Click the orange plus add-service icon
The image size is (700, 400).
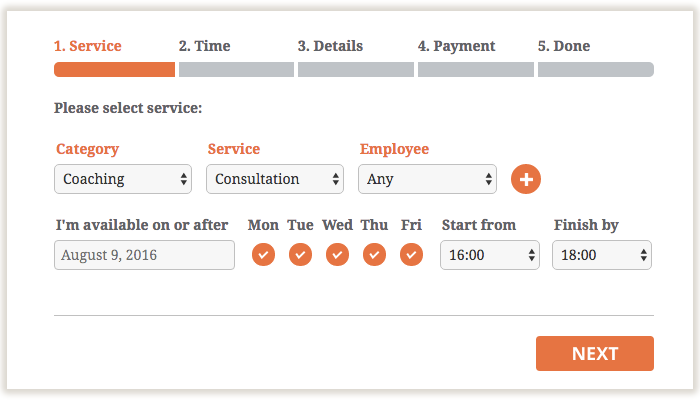click(526, 179)
